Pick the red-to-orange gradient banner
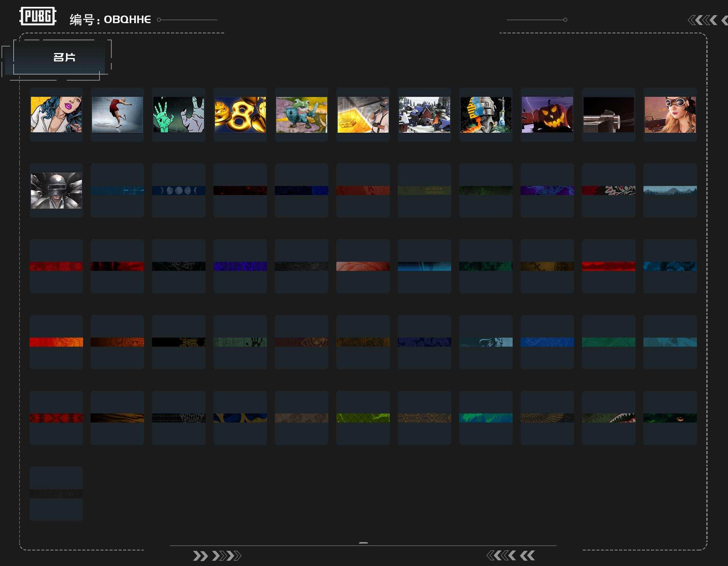Screen dimensions: 728x566 (56, 342)
